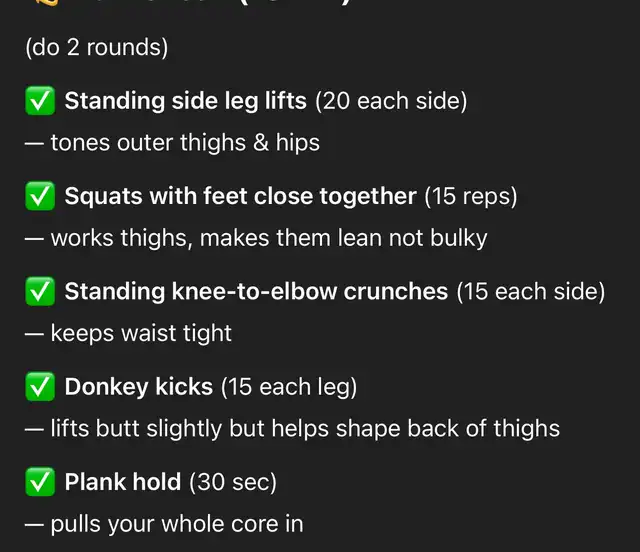Screen dimensions: 640x552
Task: Click the green checkmark beside Standing knee-to-elbow crunches
Action: click(x=40, y=291)
